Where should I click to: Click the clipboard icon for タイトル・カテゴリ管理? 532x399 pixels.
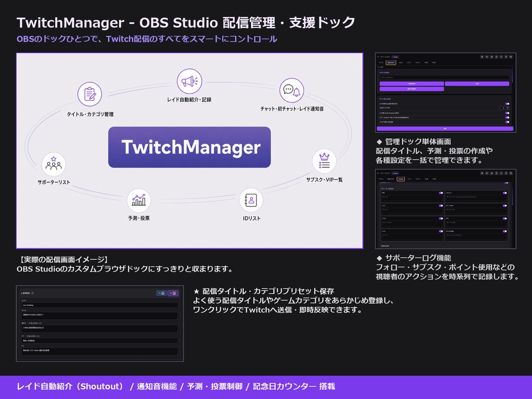tap(89, 94)
